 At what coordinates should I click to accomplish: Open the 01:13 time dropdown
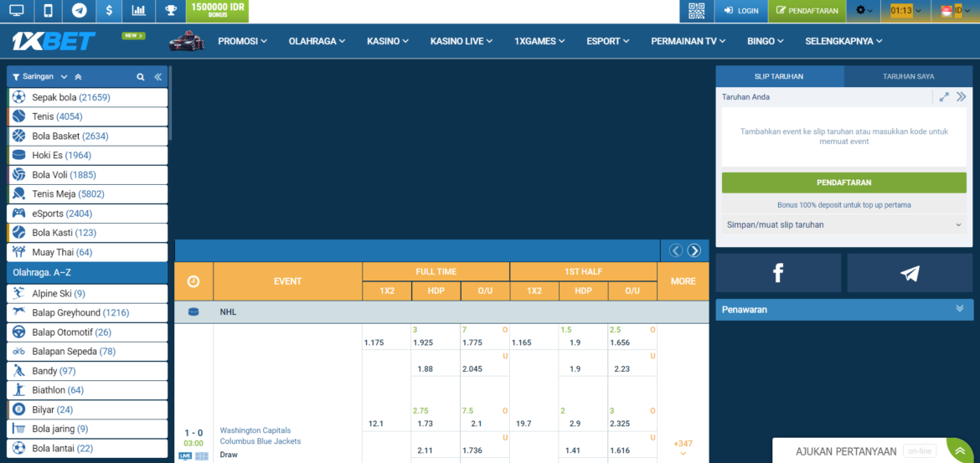point(905,11)
